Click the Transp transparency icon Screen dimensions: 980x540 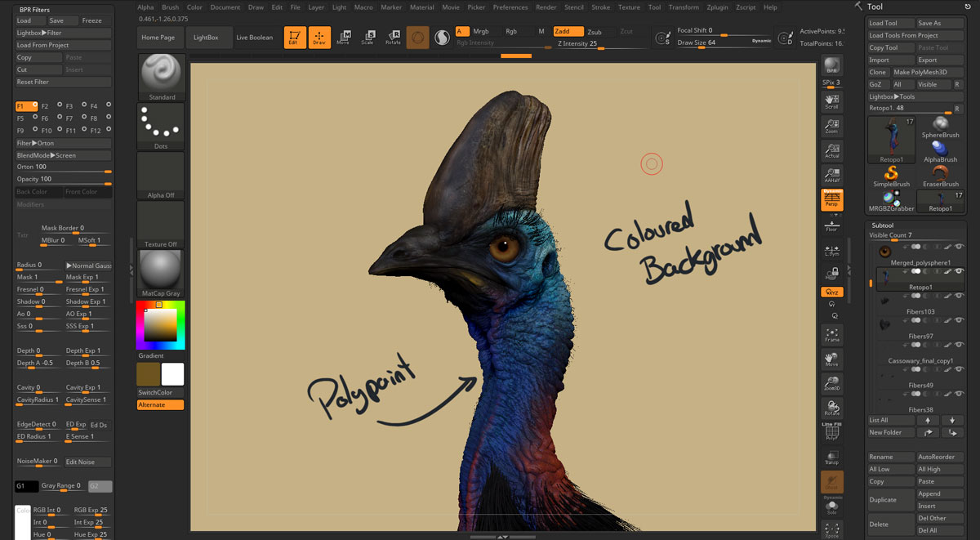[x=831, y=457]
